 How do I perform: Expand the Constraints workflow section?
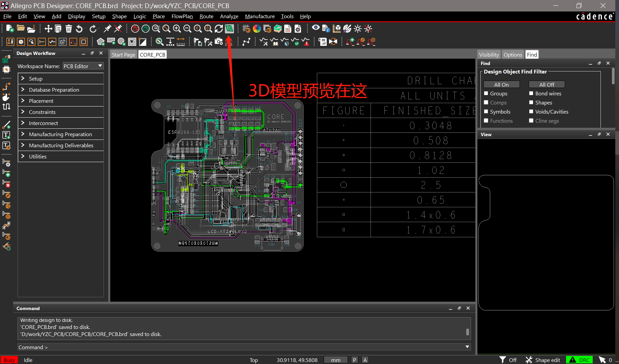pyautogui.click(x=61, y=112)
